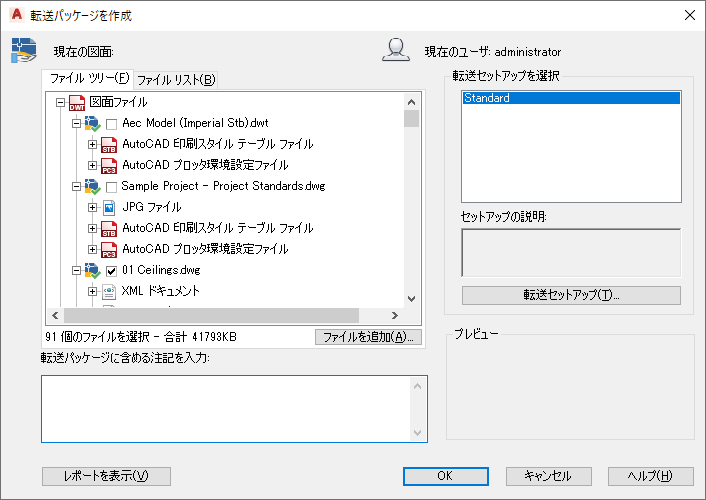The width and height of the screenshot is (706, 500).
Task: Select Aec Model (Imperial Stb).dwt tree label
Action: click(x=195, y=123)
